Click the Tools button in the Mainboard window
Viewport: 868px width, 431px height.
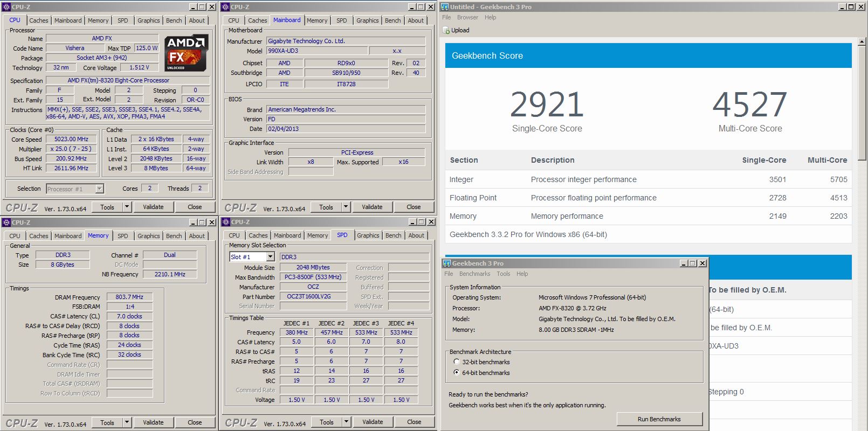click(326, 207)
